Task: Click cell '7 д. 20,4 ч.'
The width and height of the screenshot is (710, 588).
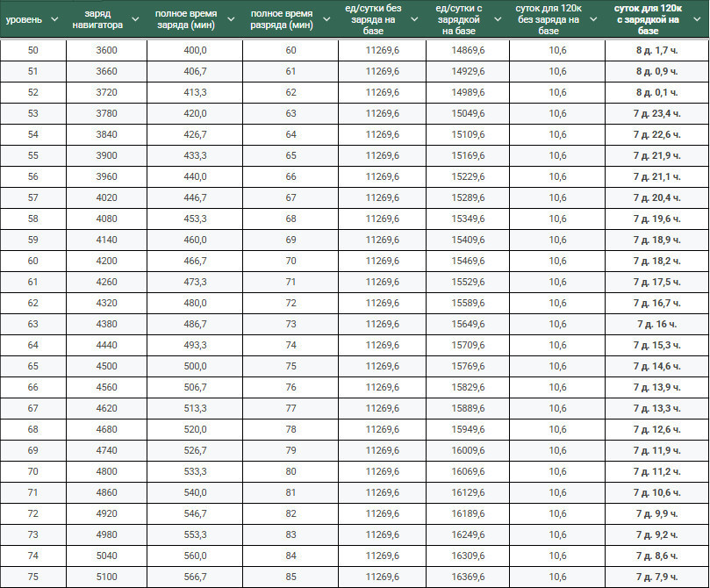Action: [x=657, y=197]
